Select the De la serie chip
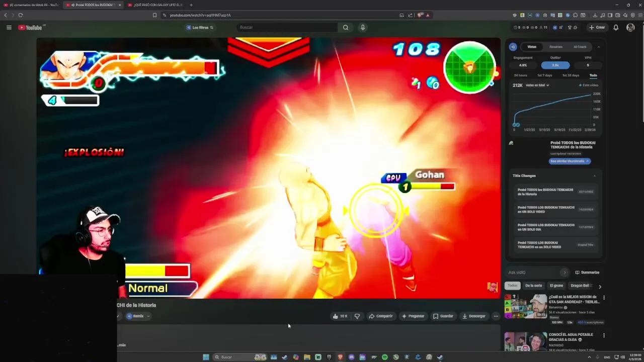 533,286
